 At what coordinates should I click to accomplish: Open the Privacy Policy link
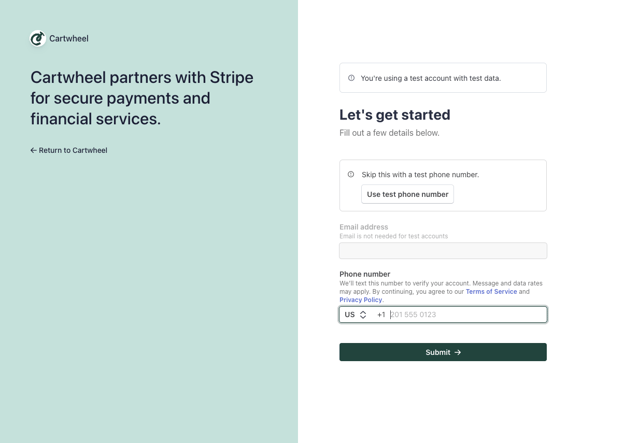360,300
